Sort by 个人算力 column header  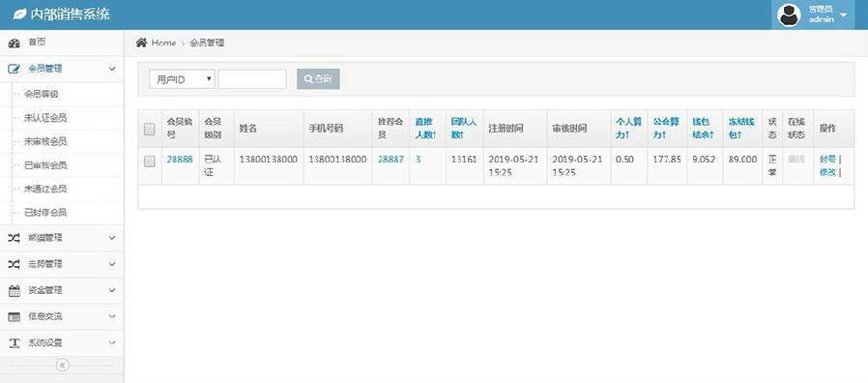pyautogui.click(x=628, y=128)
